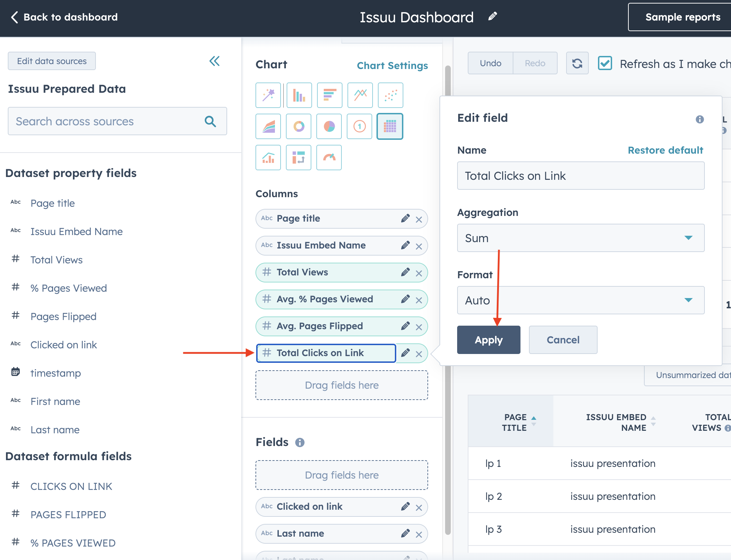The height and width of the screenshot is (560, 731).
Task: Remove the Clicked on link field
Action: (419, 508)
